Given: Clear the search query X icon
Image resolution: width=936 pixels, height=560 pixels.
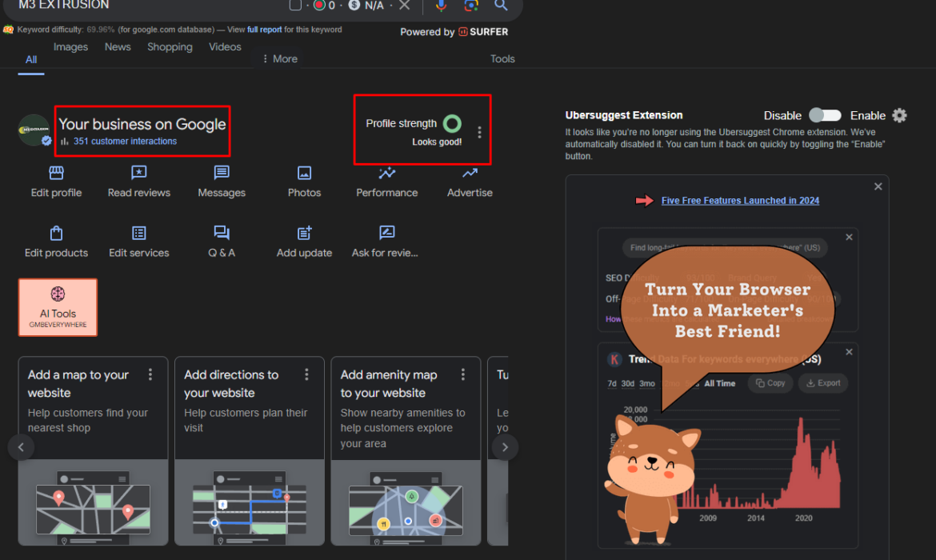Looking at the screenshot, I should pyautogui.click(x=405, y=5).
